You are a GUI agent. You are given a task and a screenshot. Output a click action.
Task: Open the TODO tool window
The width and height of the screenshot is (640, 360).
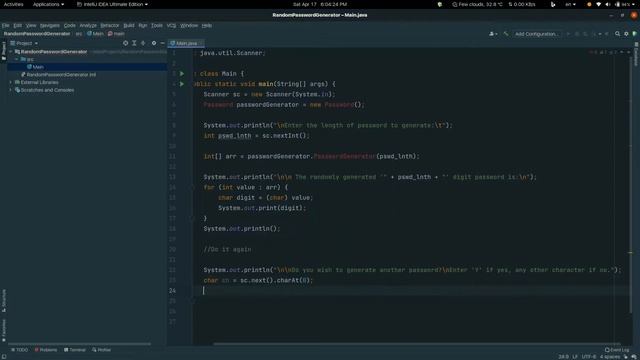pos(20,350)
